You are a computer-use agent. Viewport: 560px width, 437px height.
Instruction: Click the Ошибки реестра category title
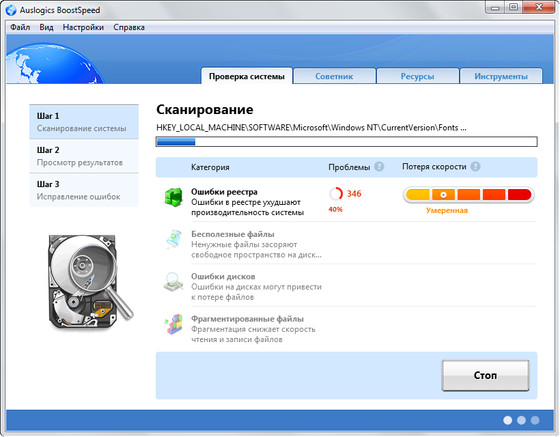pos(224,192)
